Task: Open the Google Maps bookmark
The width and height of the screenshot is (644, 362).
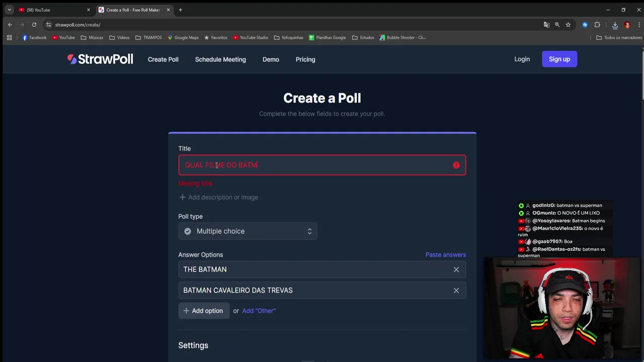Action: [x=183, y=38]
